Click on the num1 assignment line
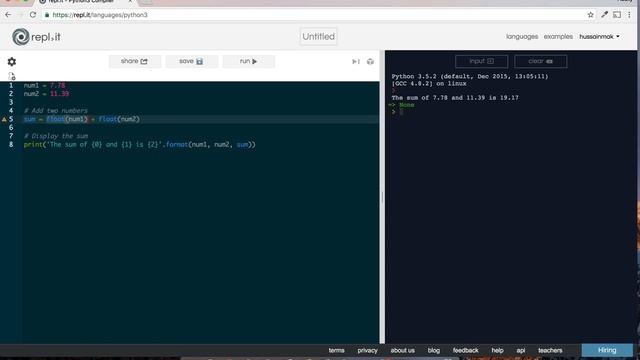This screenshot has height=360, width=640. [x=44, y=85]
